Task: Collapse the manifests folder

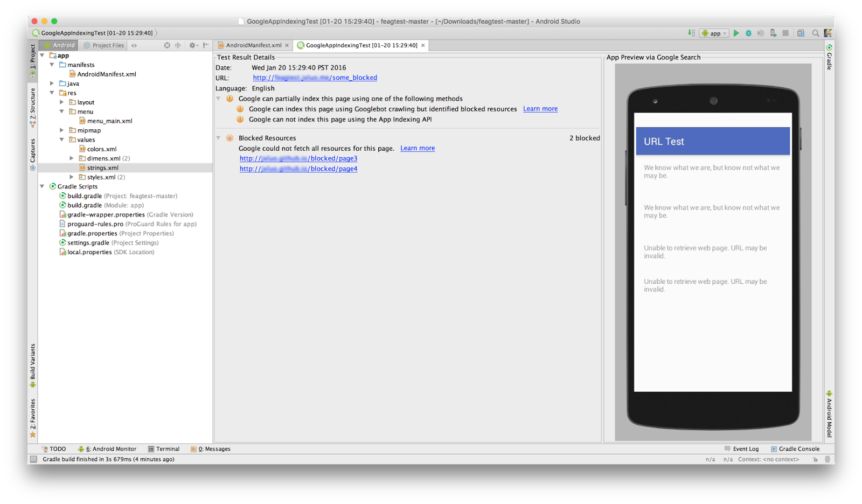Action: (x=52, y=65)
